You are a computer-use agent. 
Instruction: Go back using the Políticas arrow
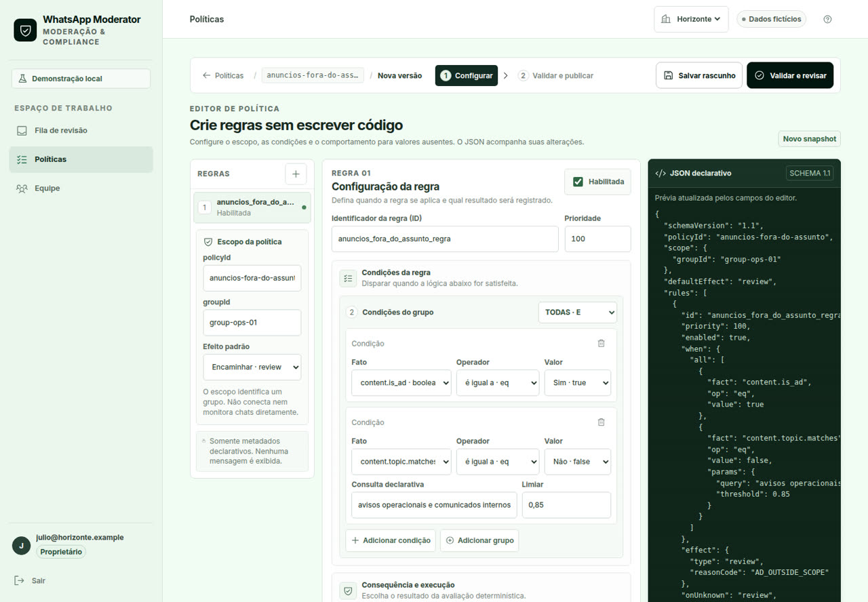(223, 75)
